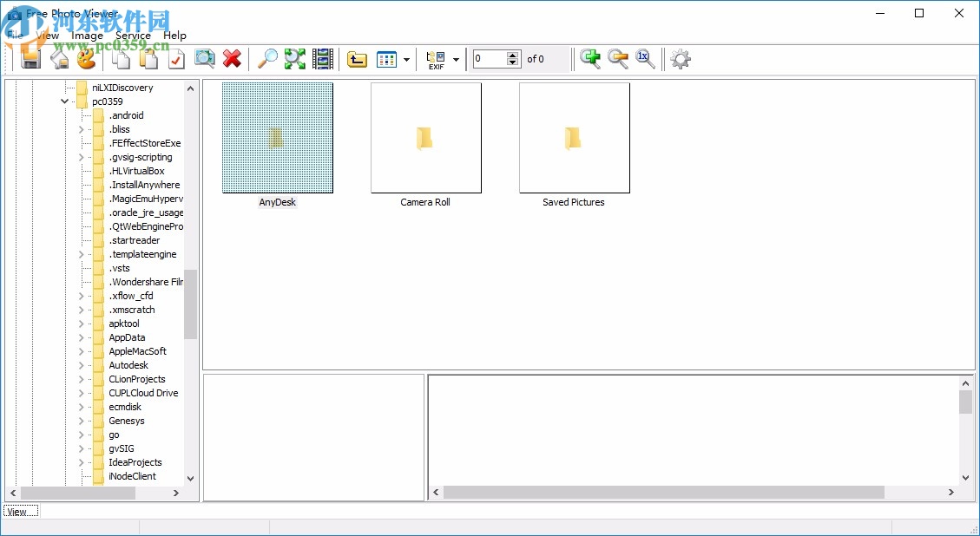
Task: Click the folder tree vertical scrollbar thumb
Action: tap(190, 304)
